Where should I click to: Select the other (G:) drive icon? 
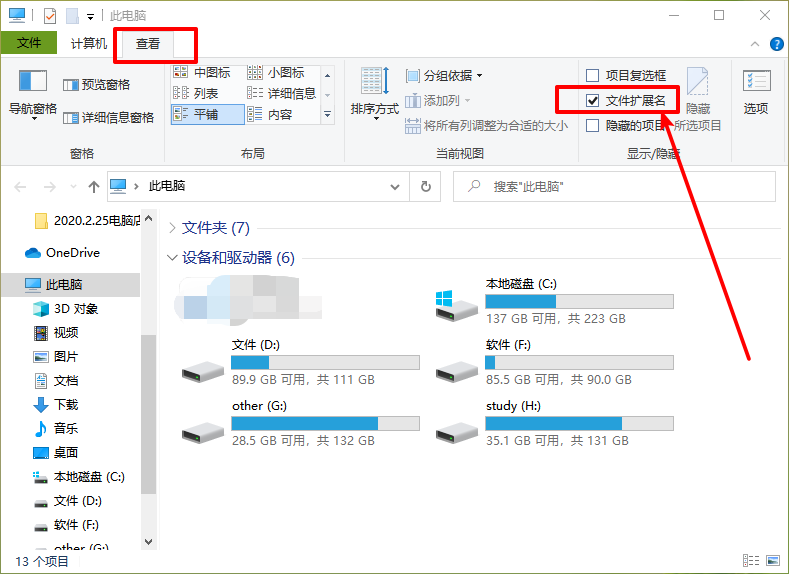pos(203,433)
